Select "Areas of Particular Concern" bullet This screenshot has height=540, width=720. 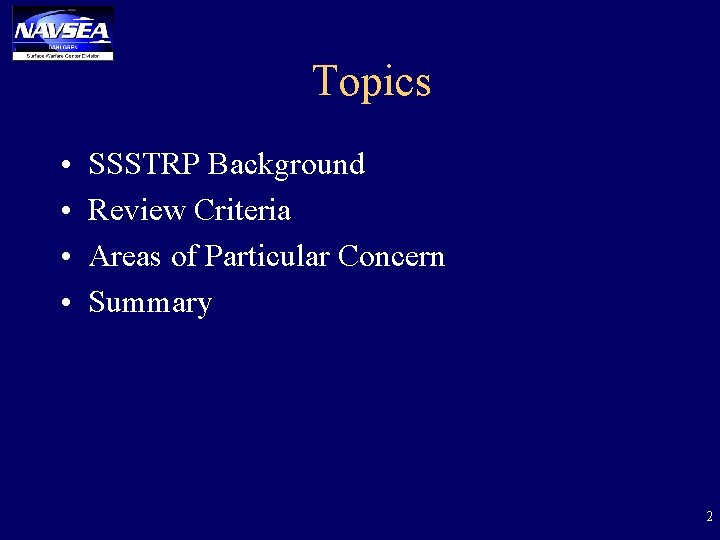pyautogui.click(x=267, y=256)
